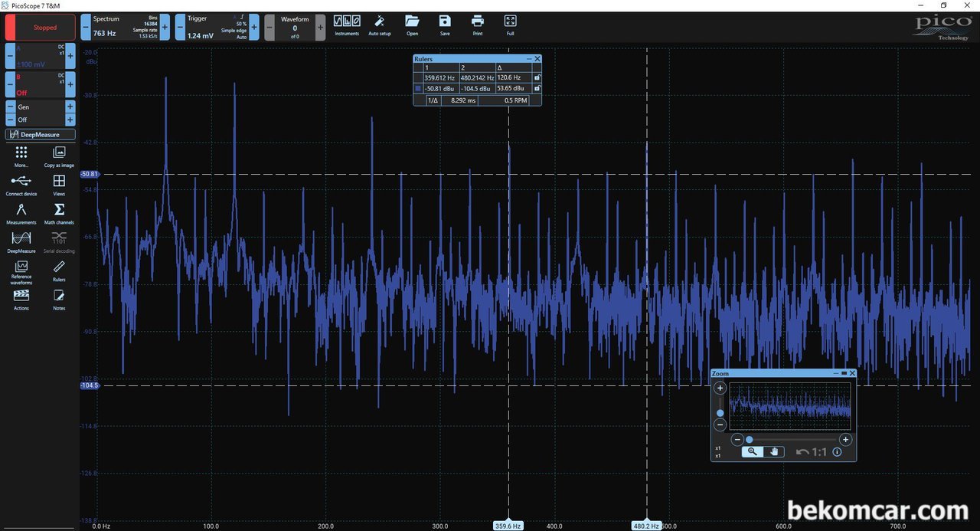This screenshot has width=980, height=531.
Task: Select the hand pan tool
Action: (774, 451)
